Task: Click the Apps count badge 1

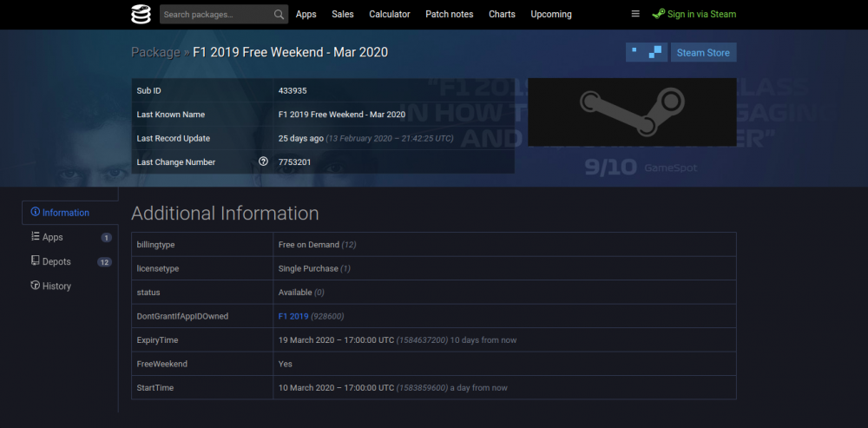Action: pos(106,238)
